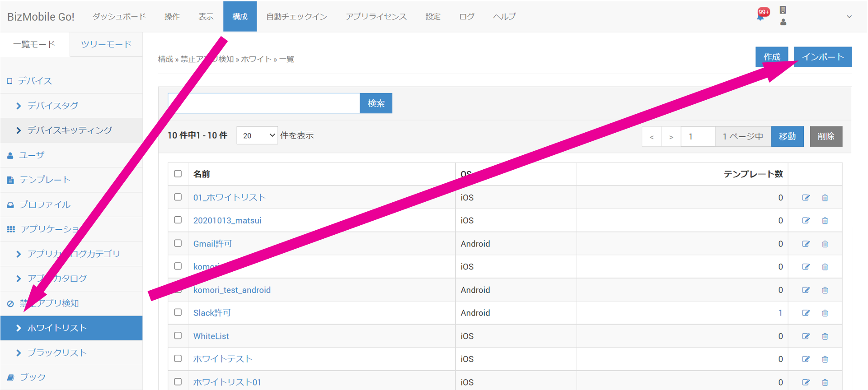Click trash icon for 20201013_matsui row
The height and width of the screenshot is (390, 868).
(x=825, y=221)
